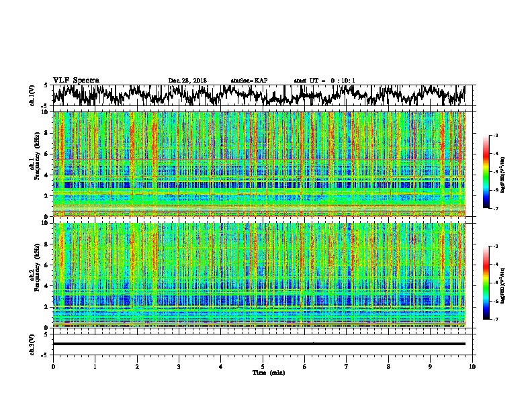
Task: Click inside the ch.1 spectrogram panel
Action: pos(259,164)
